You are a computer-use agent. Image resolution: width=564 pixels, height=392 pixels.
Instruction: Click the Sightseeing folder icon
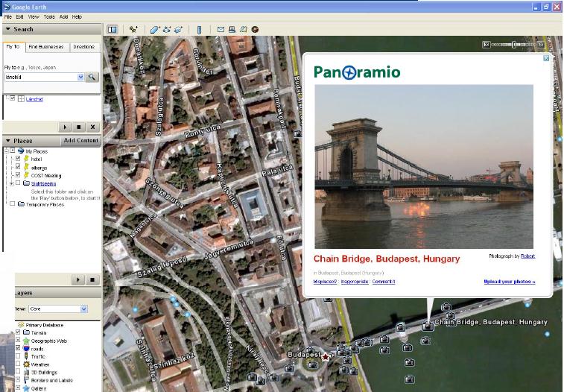click(x=27, y=183)
